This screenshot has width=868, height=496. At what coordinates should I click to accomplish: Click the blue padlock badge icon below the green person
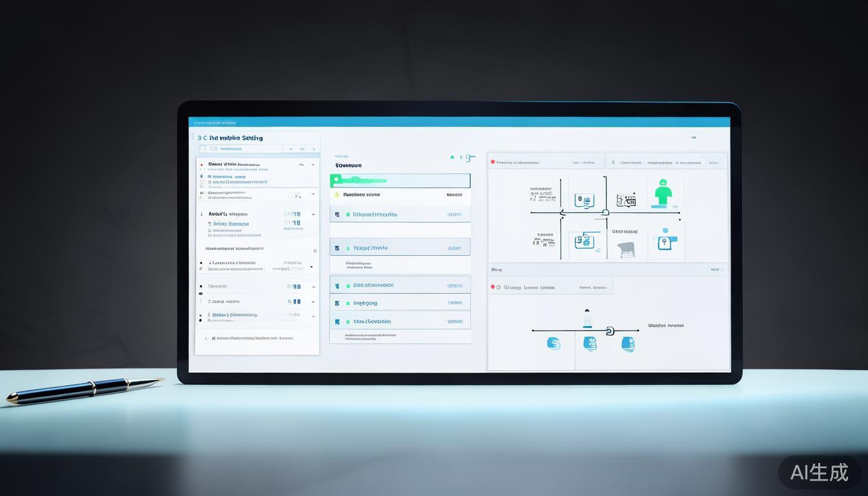(664, 242)
